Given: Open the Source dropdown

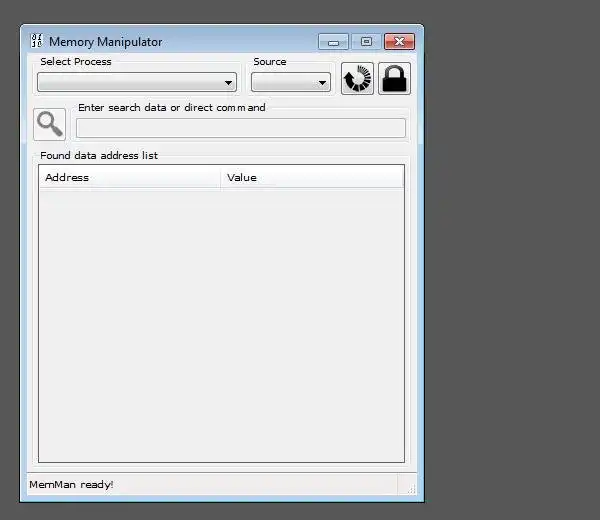Looking at the screenshot, I should [x=291, y=82].
